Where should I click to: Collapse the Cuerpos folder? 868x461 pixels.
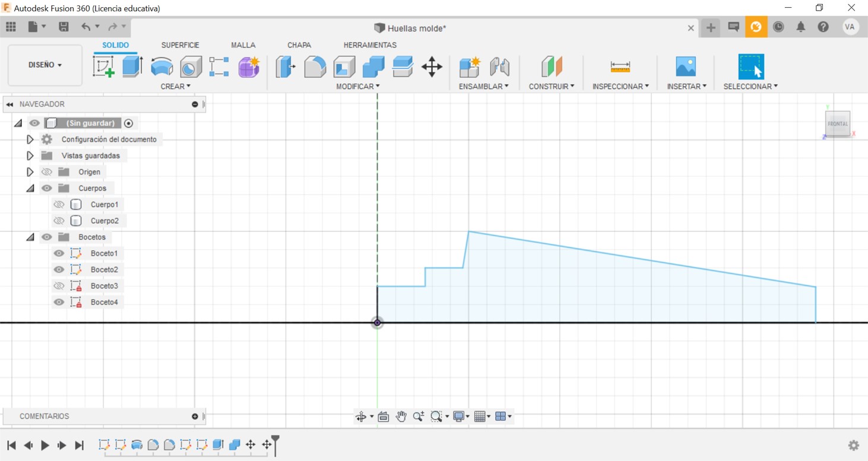point(30,188)
